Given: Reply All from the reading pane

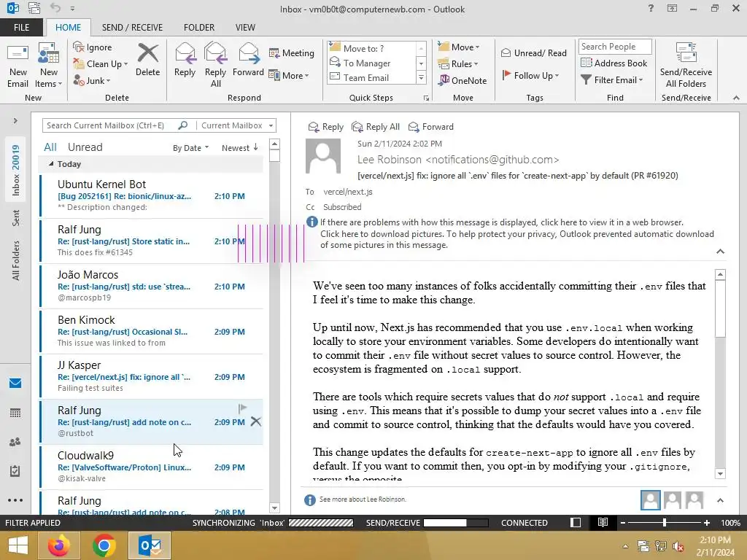Looking at the screenshot, I should (x=376, y=127).
